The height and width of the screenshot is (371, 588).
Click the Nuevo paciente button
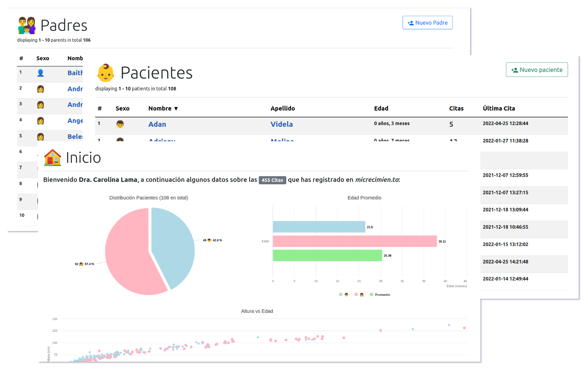[x=537, y=69]
